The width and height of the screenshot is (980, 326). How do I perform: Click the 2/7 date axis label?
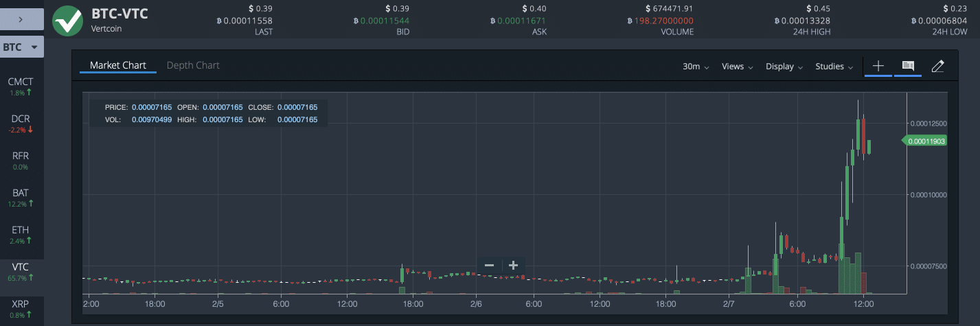730,303
